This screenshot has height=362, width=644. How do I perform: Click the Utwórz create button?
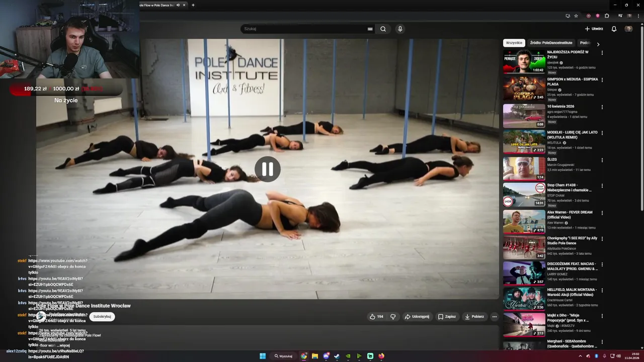point(594,29)
